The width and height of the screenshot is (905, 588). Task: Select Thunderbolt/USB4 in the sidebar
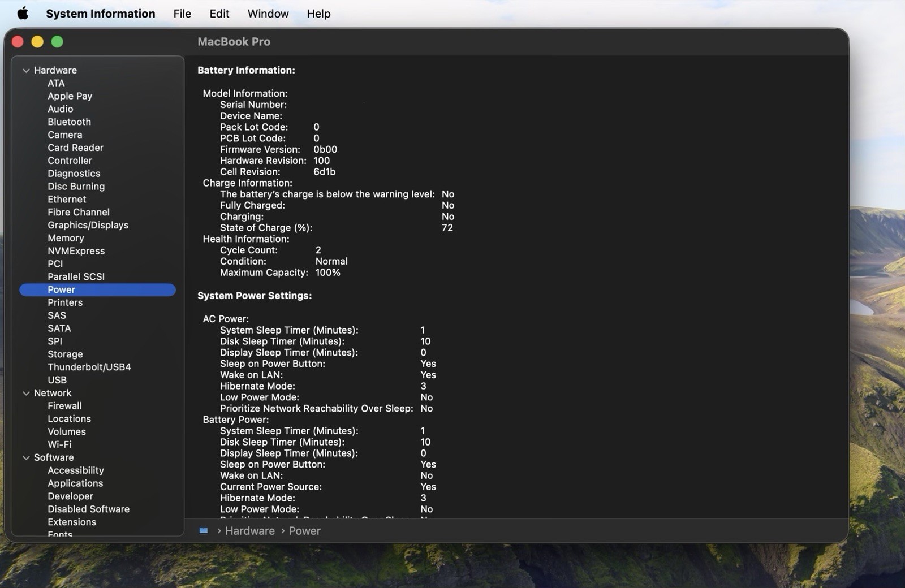(x=89, y=367)
